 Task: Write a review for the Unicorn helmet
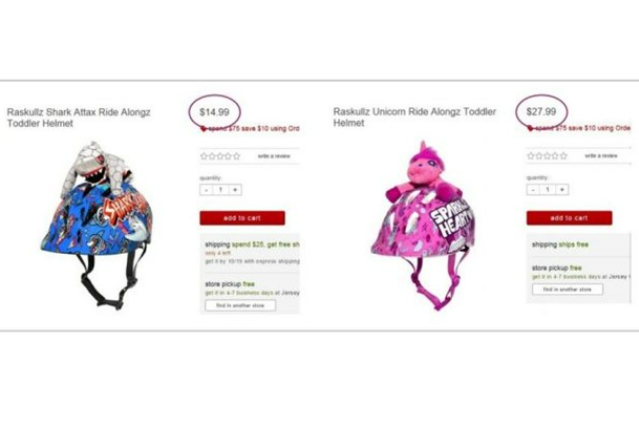[601, 156]
